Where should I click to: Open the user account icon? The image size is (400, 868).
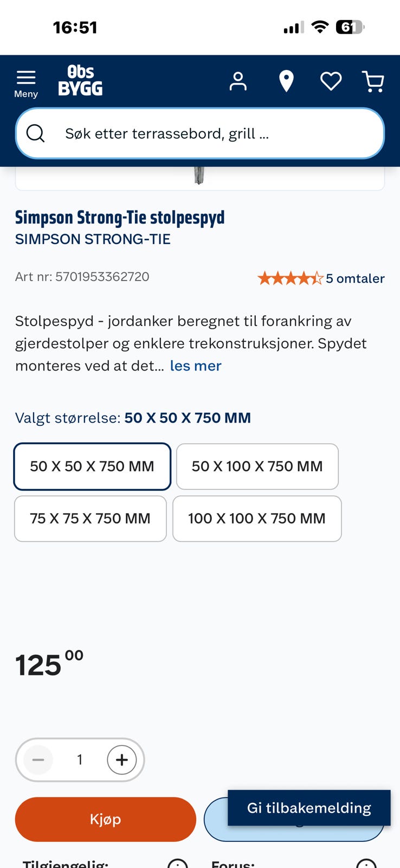pyautogui.click(x=238, y=81)
